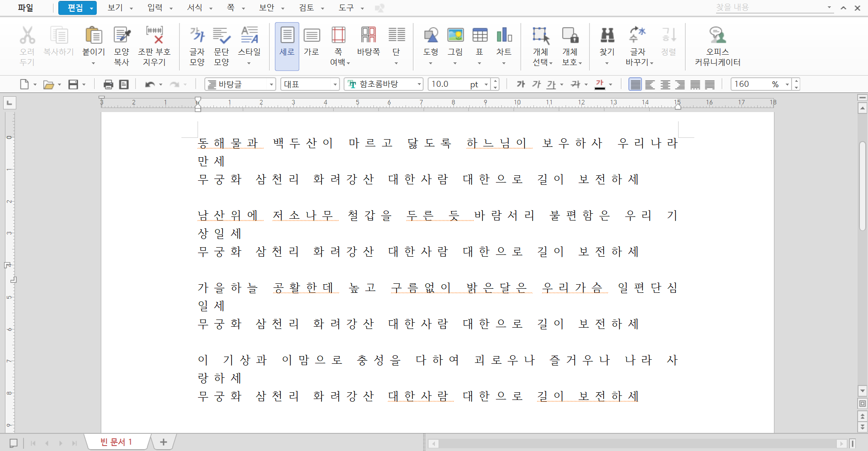Expand the font color dropdown arrow
Image resolution: width=868 pixels, height=451 pixels.
pos(610,84)
